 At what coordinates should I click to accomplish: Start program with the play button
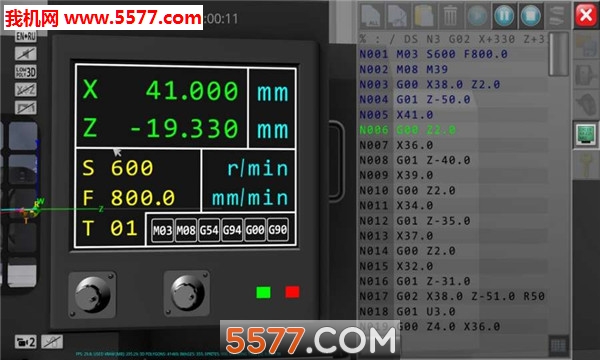click(477, 16)
